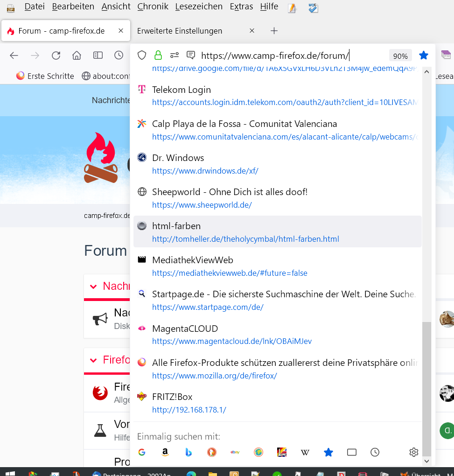
Task: Open the Datei menu
Action: point(35,7)
